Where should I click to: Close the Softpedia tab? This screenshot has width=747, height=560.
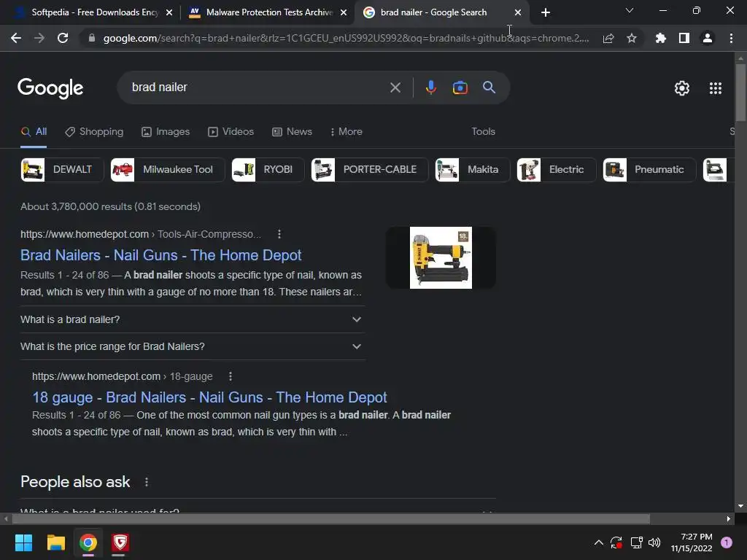click(169, 12)
